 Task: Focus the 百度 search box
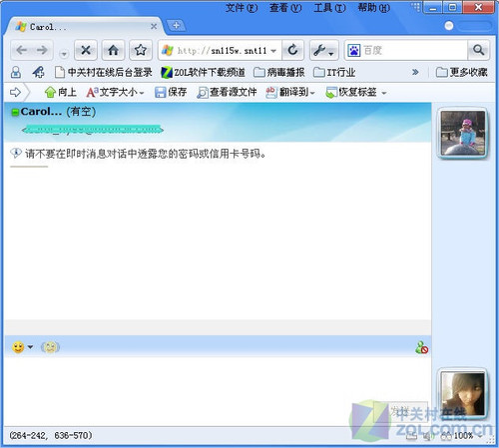[414, 51]
